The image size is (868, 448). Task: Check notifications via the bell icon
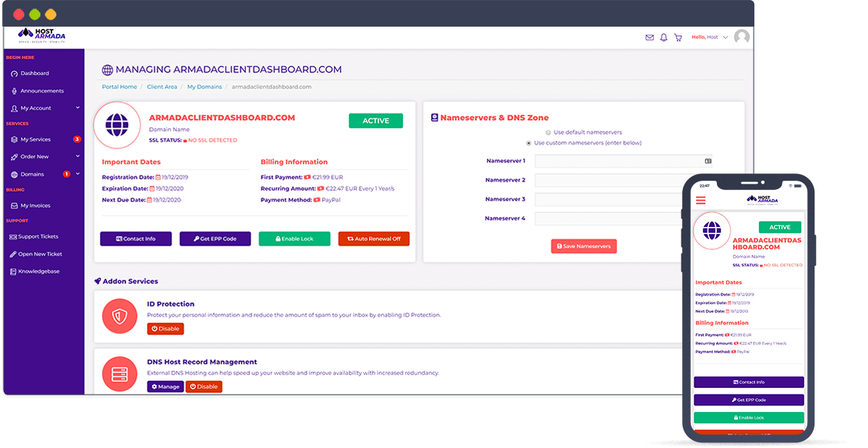click(x=663, y=38)
